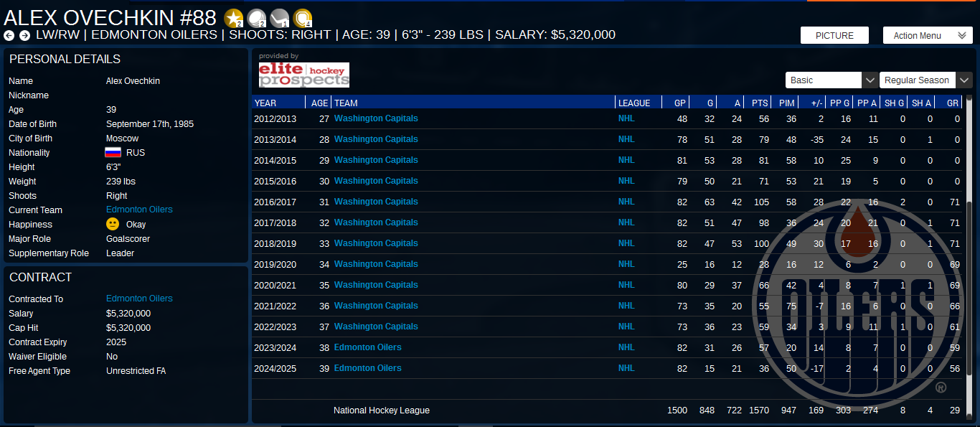Click the previous player arrow icon
980x427 pixels.
pyautogui.click(x=9, y=35)
